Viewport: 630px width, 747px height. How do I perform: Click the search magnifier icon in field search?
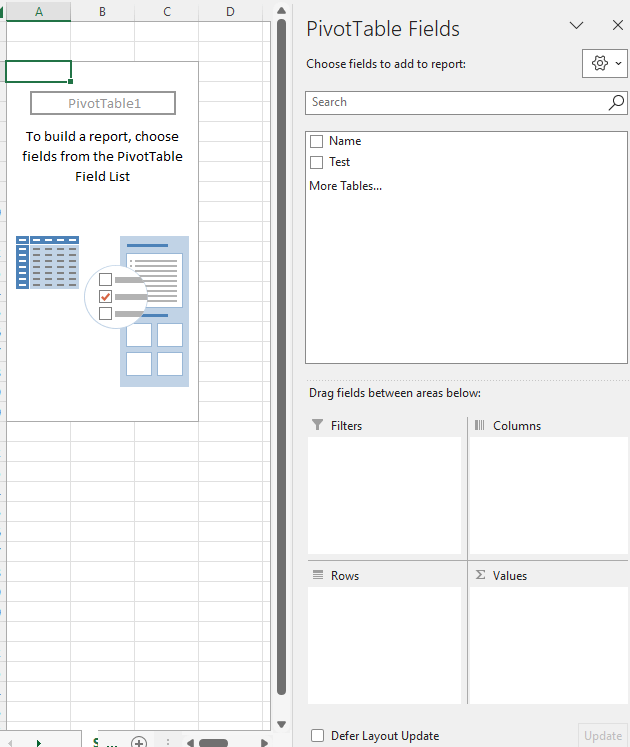tap(616, 102)
